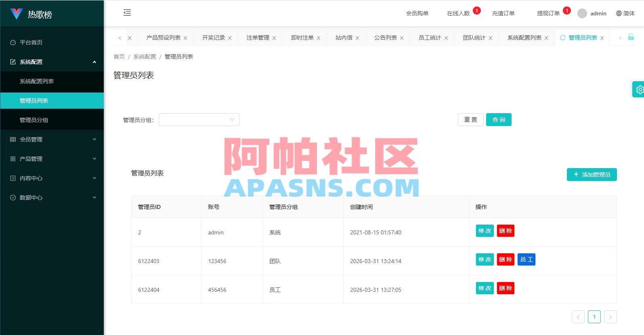Click the 重置 reset button
Viewport: 644px width, 335px height.
pos(471,120)
